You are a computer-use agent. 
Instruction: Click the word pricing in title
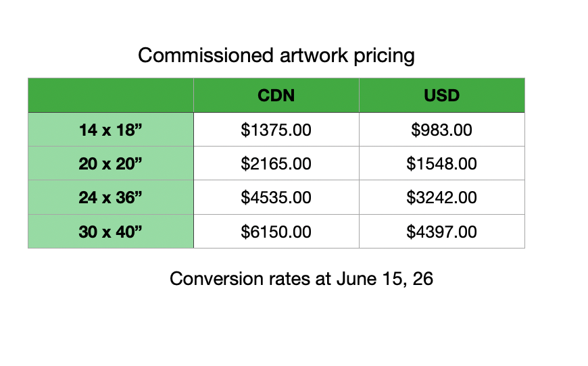click(x=384, y=56)
